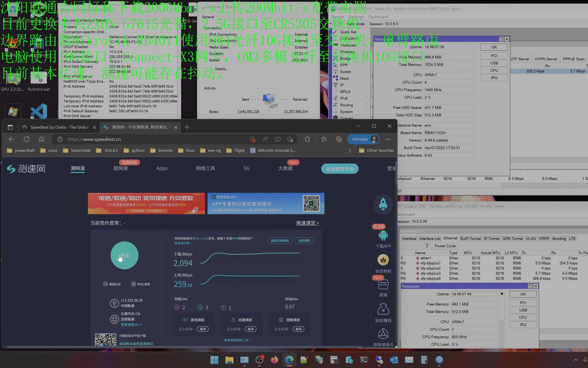Click the filter funnel icon in Interface List
The image size is (588, 368).
[x=427, y=246]
